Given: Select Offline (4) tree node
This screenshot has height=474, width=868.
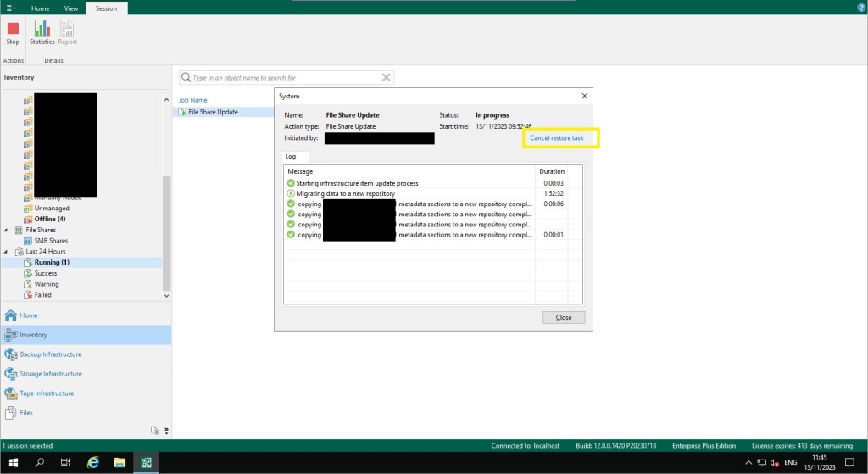Looking at the screenshot, I should tap(50, 220).
